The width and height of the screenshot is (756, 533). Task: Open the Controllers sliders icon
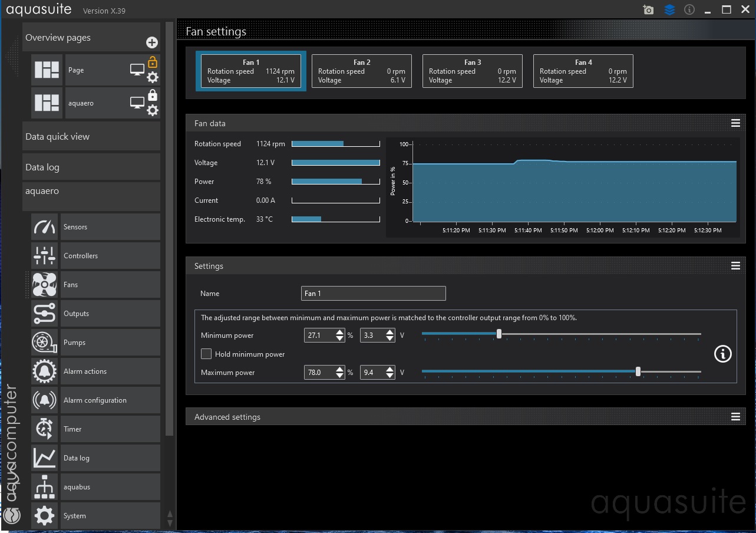point(45,256)
